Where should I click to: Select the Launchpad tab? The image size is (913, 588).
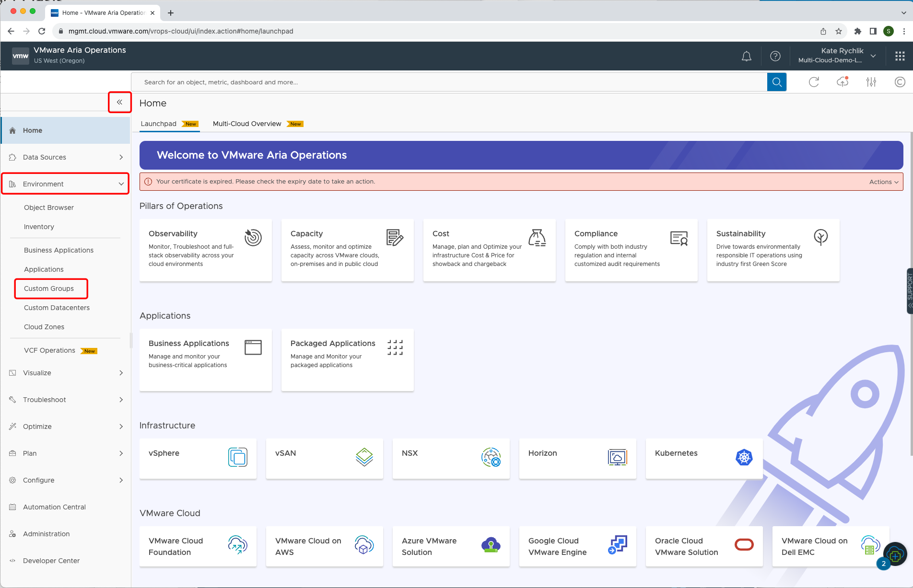158,124
